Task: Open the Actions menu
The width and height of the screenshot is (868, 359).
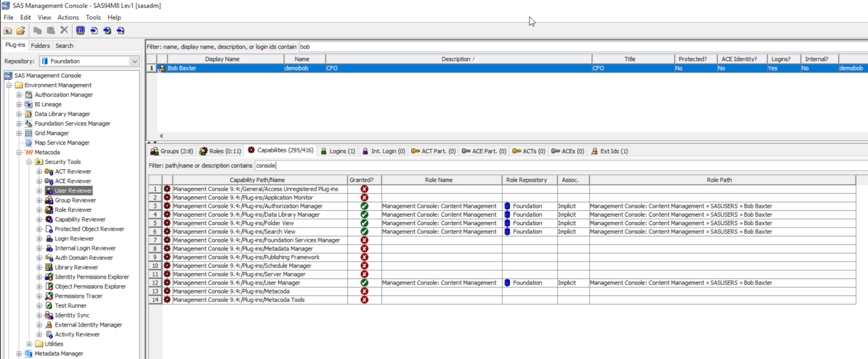Action: pyautogui.click(x=68, y=17)
